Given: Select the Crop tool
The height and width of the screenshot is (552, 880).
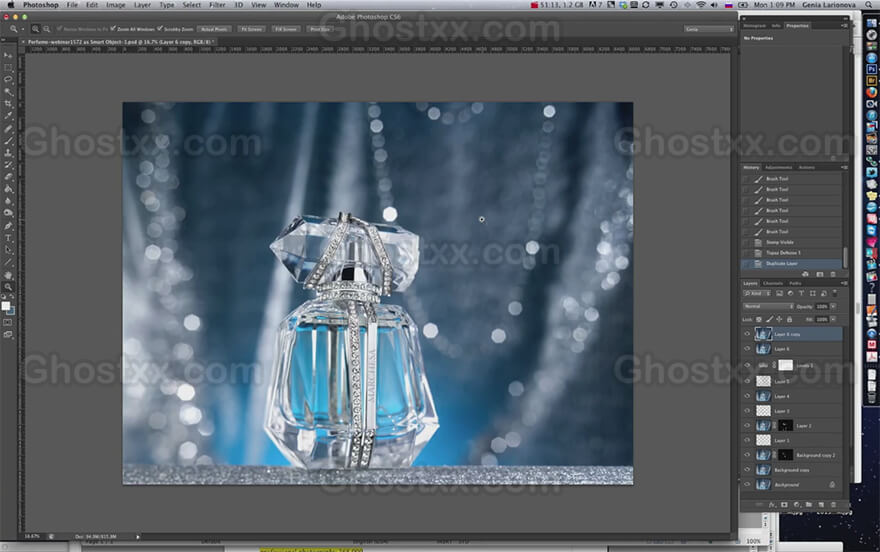Looking at the screenshot, I should (x=8, y=104).
